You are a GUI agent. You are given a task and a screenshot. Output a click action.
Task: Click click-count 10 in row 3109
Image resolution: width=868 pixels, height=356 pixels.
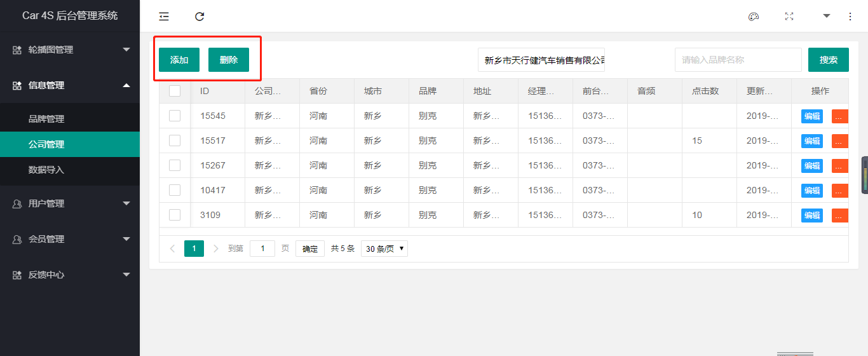tap(697, 215)
